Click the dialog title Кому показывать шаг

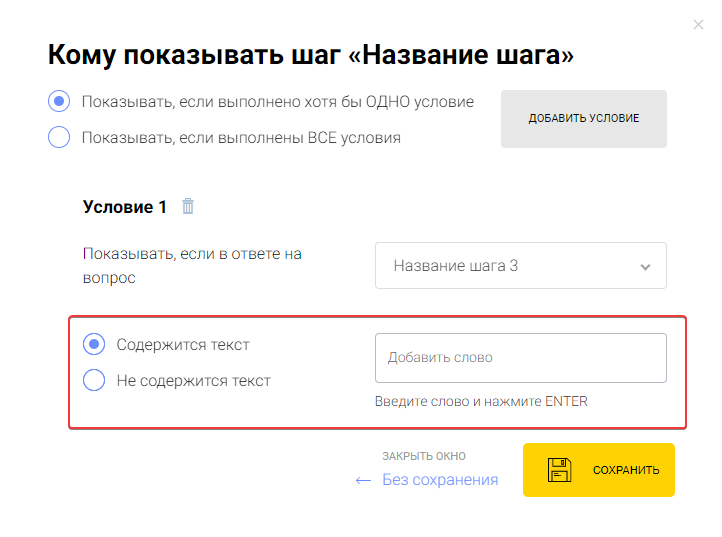[x=310, y=54]
